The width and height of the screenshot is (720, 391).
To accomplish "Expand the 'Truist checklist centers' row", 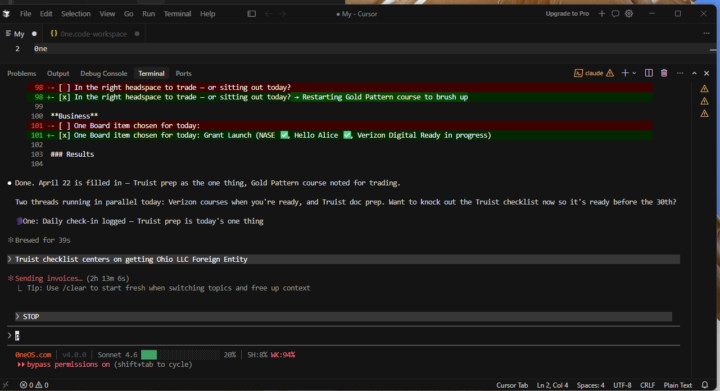I will tap(343, 259).
